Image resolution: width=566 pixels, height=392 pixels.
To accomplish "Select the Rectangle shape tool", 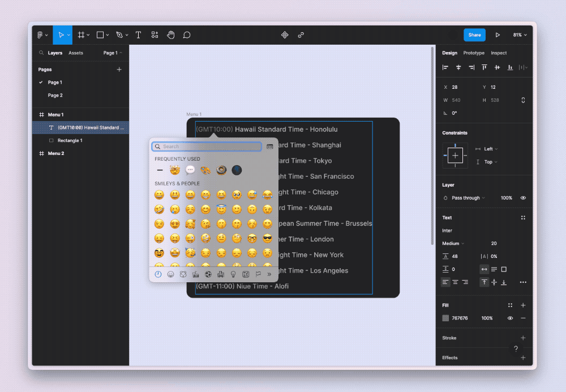I will tap(100, 35).
